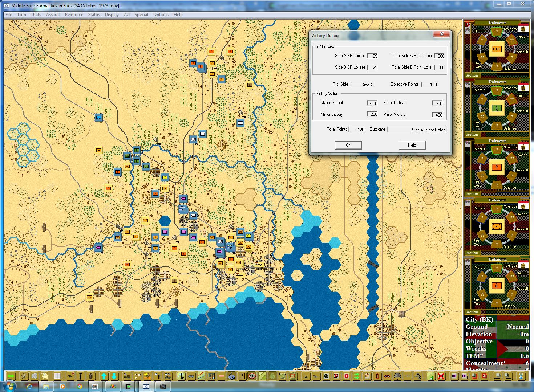534x392 pixels.
Task: Click the Minor Victory value 200
Action: (x=372, y=115)
